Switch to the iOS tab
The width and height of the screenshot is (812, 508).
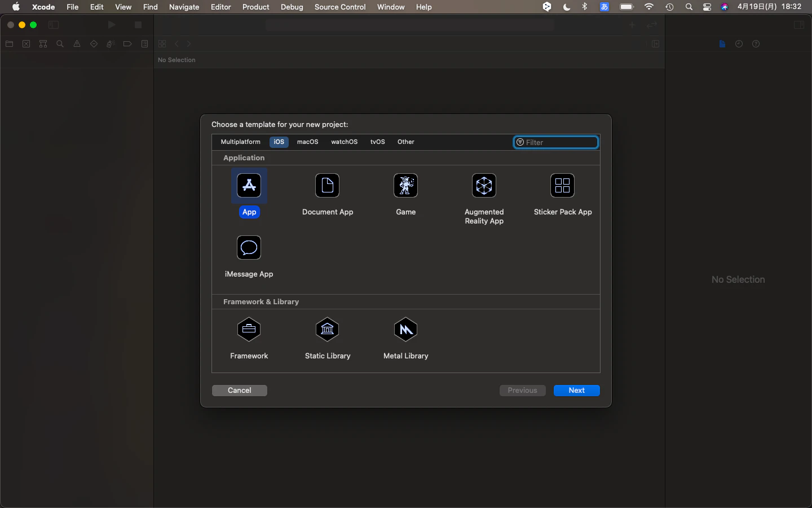pos(279,142)
